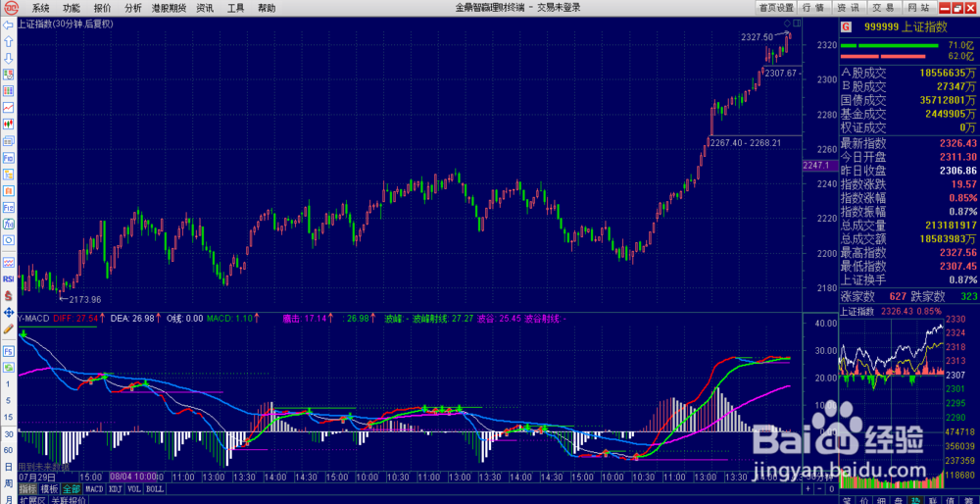Click the diamond icon at chart top right

tap(786, 23)
